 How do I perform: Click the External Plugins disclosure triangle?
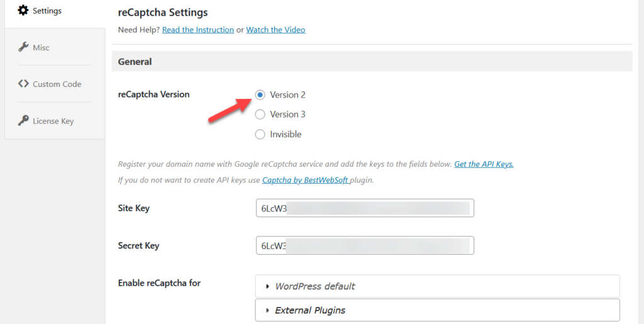pos(268,310)
